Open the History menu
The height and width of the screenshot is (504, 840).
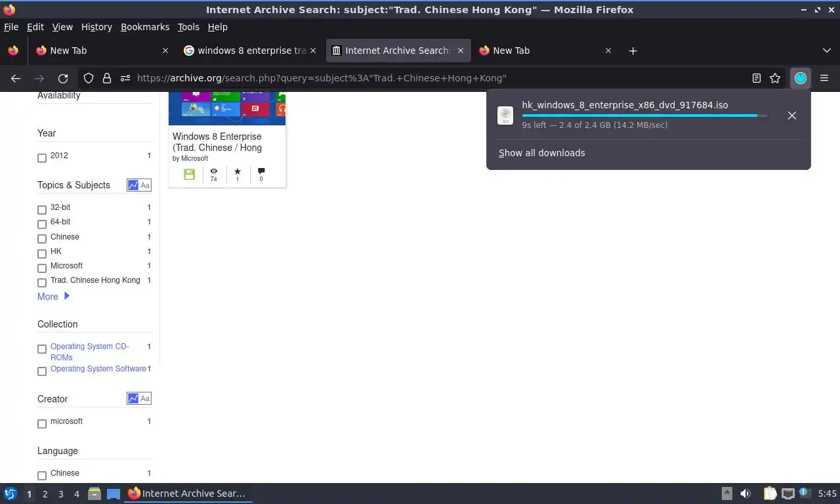point(96,27)
